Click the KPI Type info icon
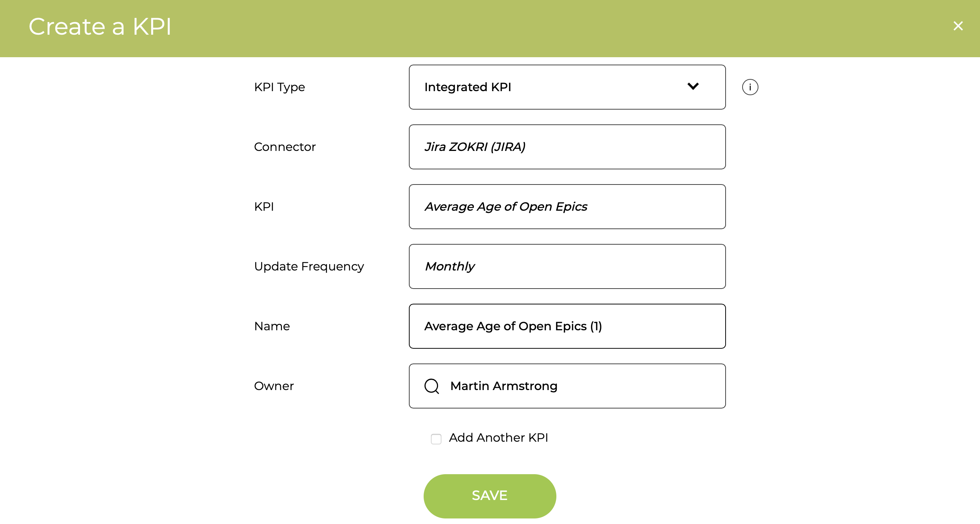Image resolution: width=980 pixels, height=524 pixels. pos(750,87)
